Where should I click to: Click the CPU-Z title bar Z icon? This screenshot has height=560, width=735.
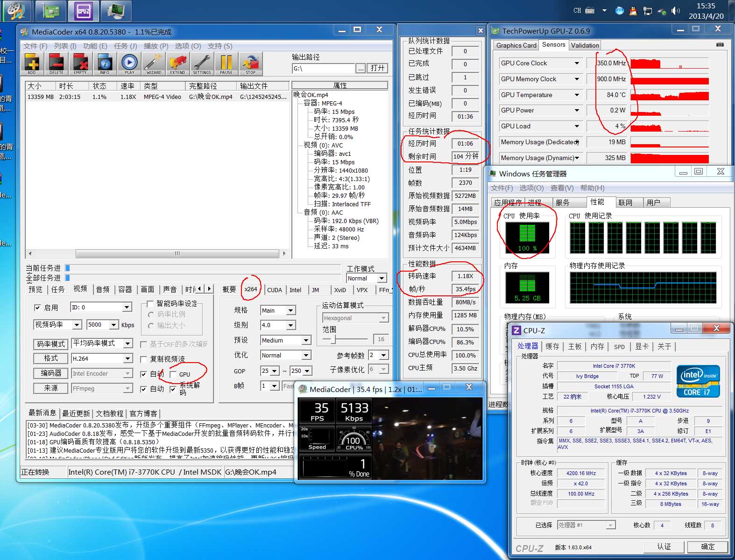pos(516,330)
